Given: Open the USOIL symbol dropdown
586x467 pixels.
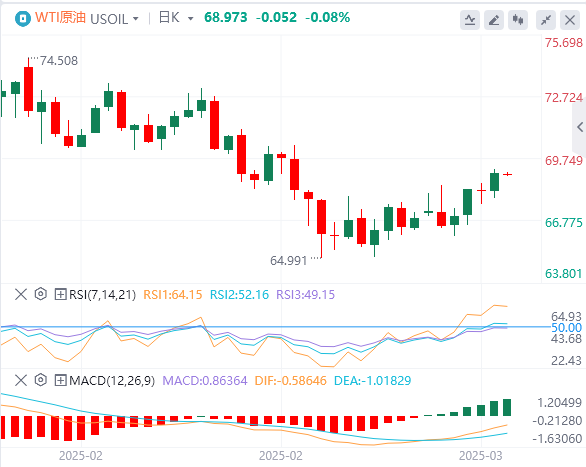Looking at the screenshot, I should pos(114,19).
